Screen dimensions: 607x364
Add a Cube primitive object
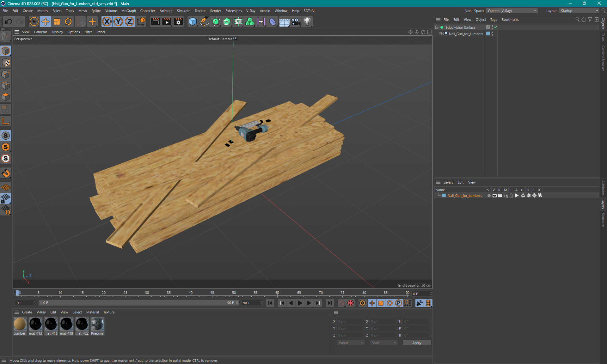[193, 21]
